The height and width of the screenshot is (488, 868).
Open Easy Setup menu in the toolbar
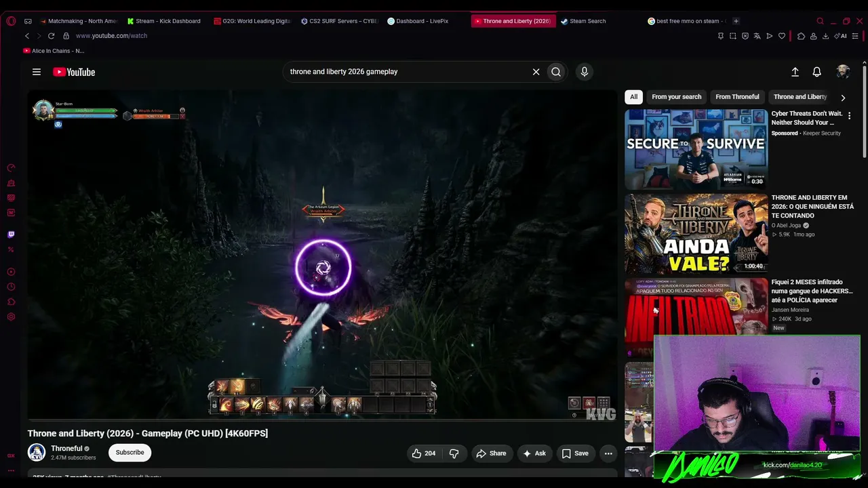tap(855, 36)
